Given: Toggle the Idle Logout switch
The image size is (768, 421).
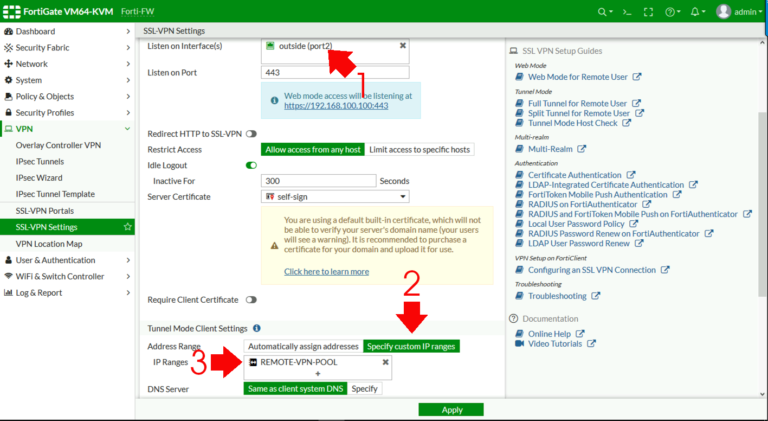Looking at the screenshot, I should pyautogui.click(x=251, y=165).
